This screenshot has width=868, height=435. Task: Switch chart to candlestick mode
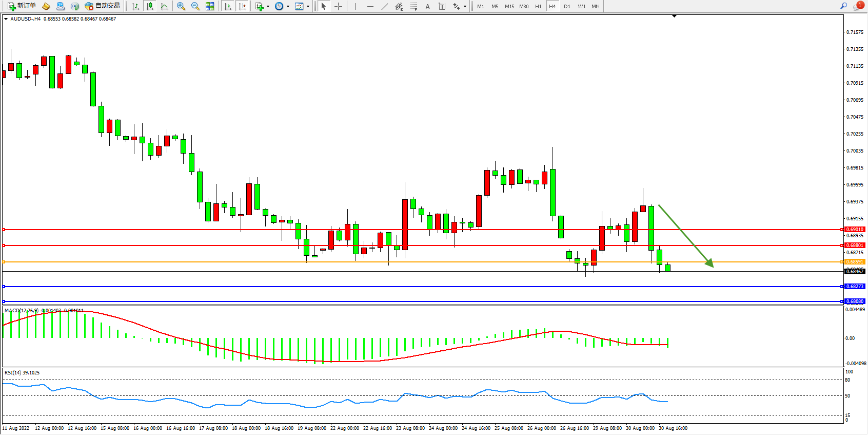pos(150,6)
